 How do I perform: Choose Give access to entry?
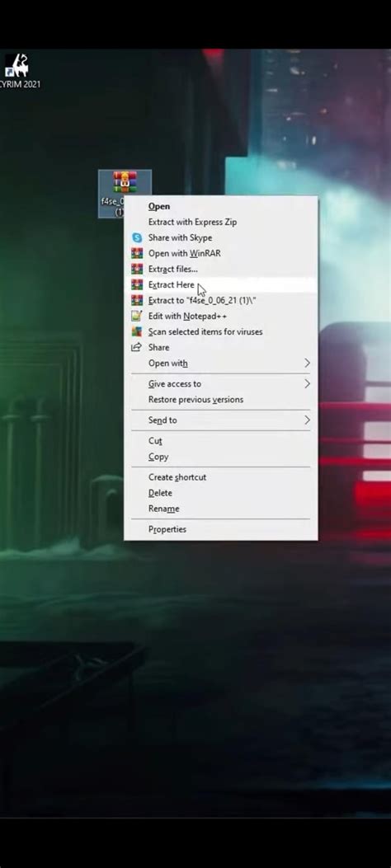point(174,383)
